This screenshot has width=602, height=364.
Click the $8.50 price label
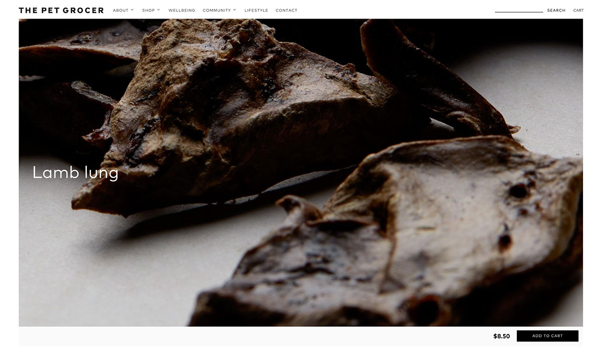pos(501,336)
